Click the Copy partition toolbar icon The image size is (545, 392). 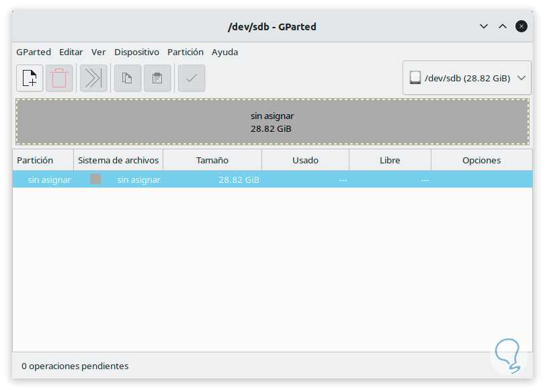coord(128,78)
